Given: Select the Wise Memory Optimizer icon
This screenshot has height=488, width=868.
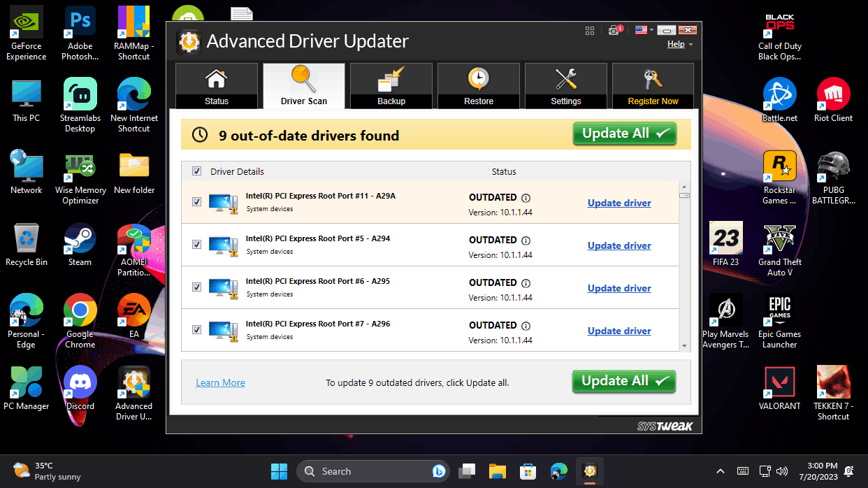Looking at the screenshot, I should click(80, 178).
